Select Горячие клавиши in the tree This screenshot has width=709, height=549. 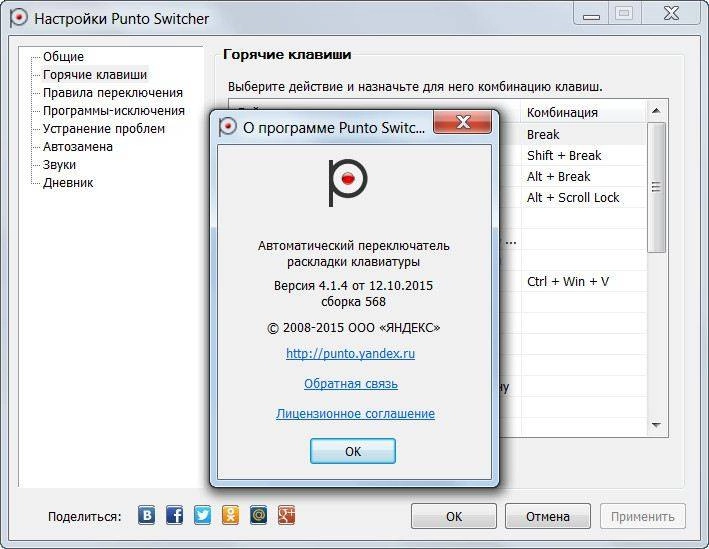pos(95,75)
